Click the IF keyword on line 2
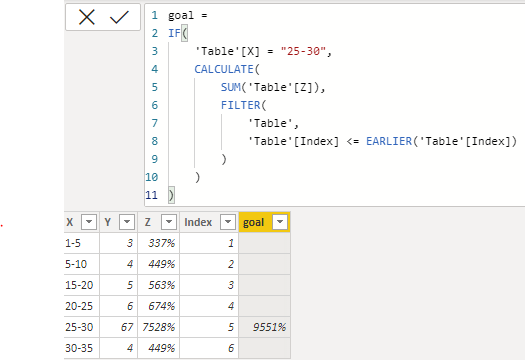This screenshot has width=525, height=360. coord(174,33)
